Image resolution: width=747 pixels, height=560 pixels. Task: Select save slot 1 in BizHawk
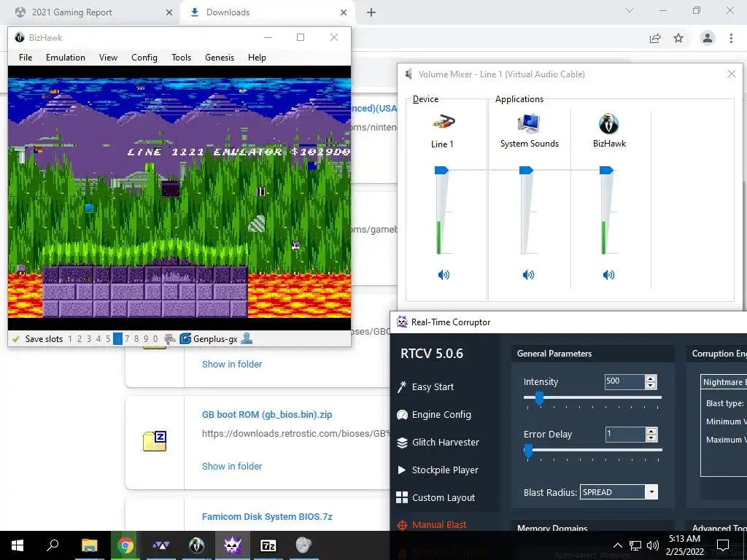pyautogui.click(x=70, y=339)
